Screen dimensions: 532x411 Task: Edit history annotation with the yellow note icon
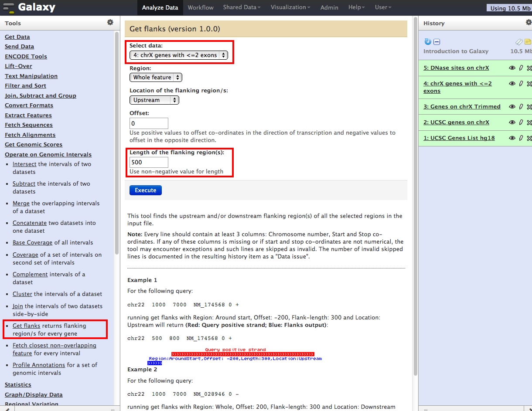(x=528, y=42)
